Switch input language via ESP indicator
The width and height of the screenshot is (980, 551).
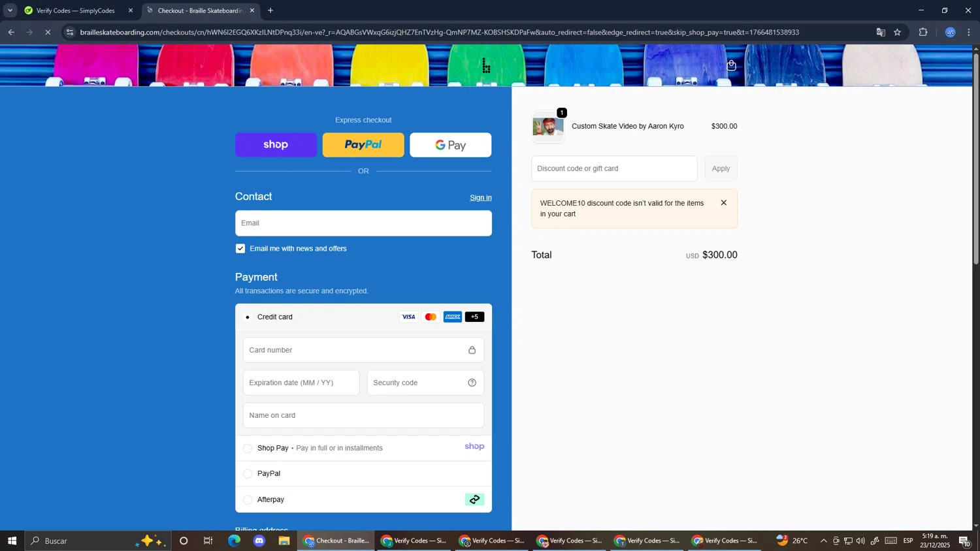point(908,541)
